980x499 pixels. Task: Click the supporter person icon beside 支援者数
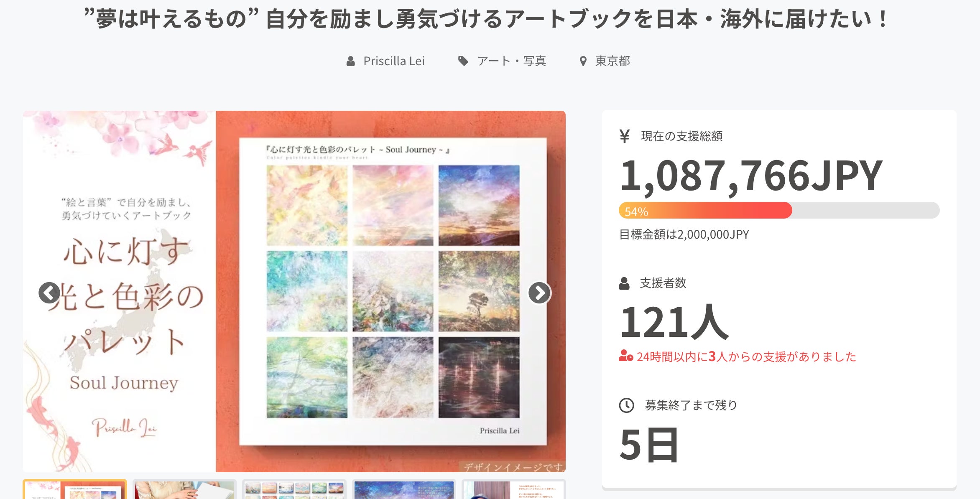pyautogui.click(x=624, y=283)
